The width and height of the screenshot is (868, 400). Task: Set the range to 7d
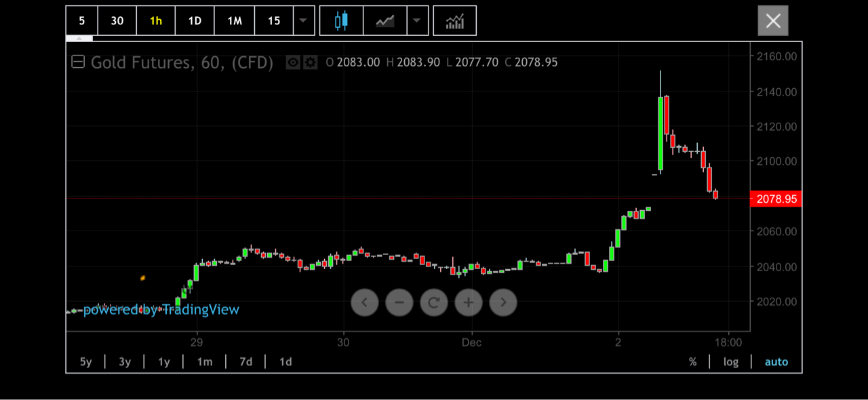[245, 361]
